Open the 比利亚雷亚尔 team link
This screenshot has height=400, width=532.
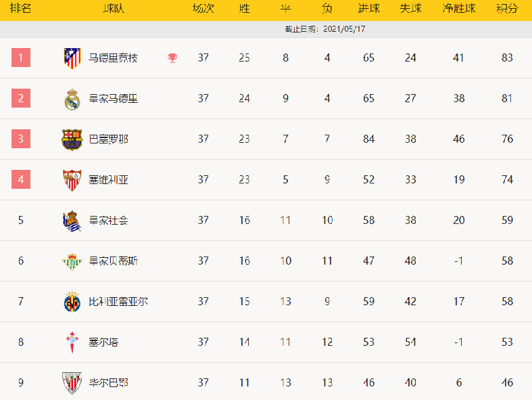click(x=118, y=301)
